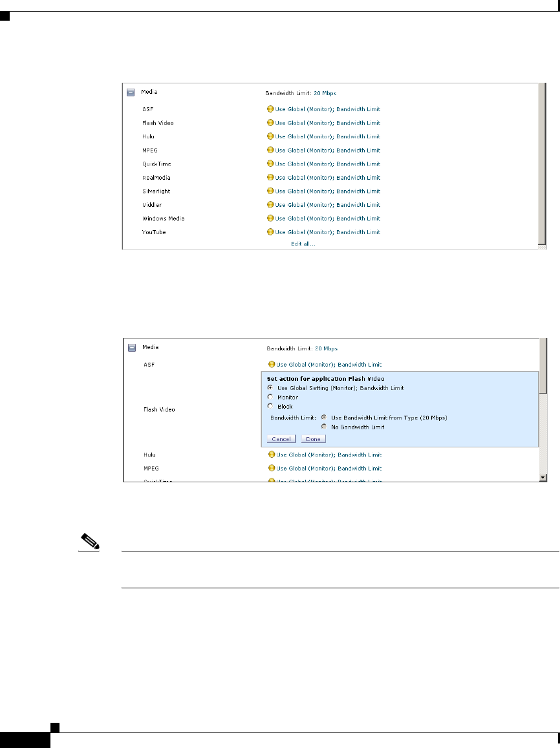Open Hulu Use Global link, upper panel
The height and width of the screenshot is (748, 560).
(x=328, y=136)
